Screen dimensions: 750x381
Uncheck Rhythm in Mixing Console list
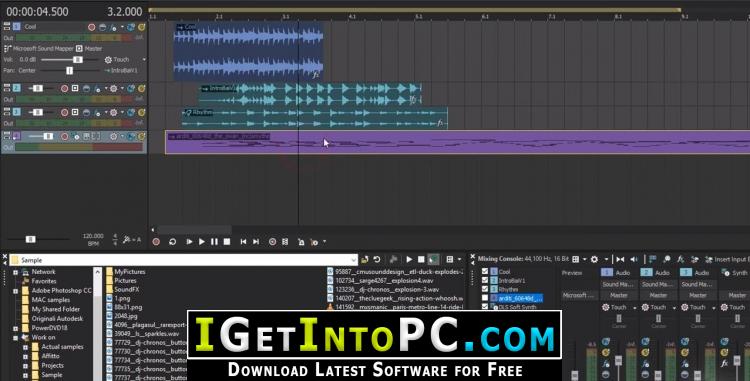tap(485, 289)
